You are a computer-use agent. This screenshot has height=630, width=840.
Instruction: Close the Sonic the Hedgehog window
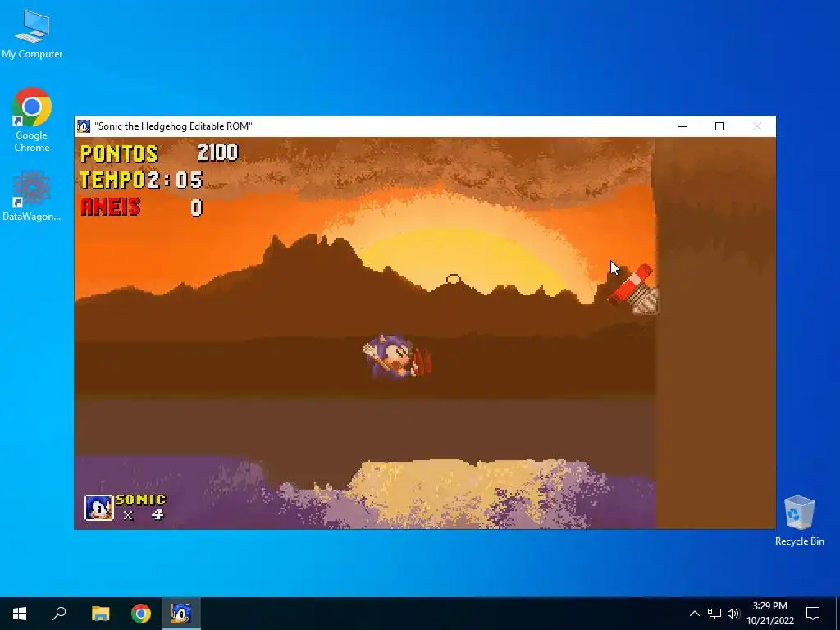pyautogui.click(x=757, y=126)
